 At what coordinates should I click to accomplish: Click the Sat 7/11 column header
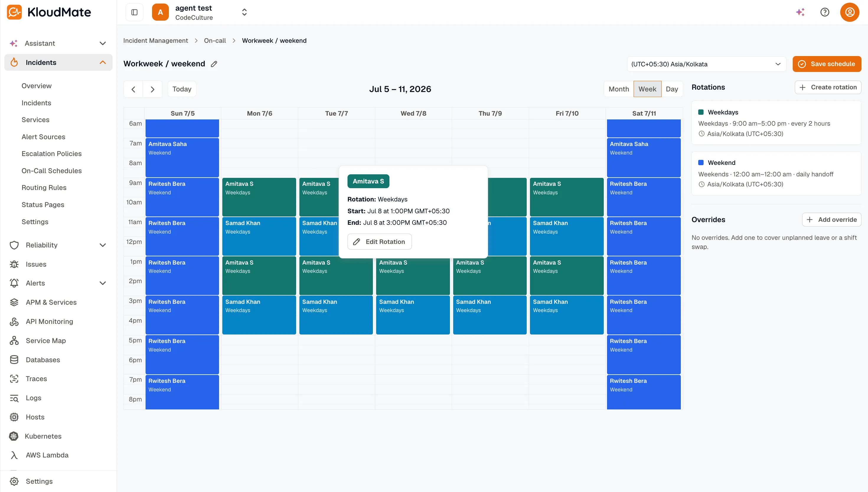tap(644, 114)
